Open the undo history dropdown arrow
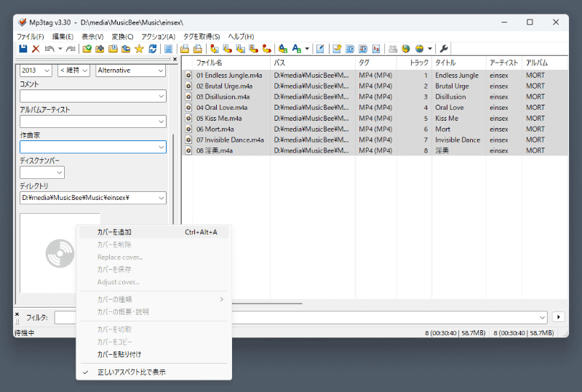 coord(60,49)
